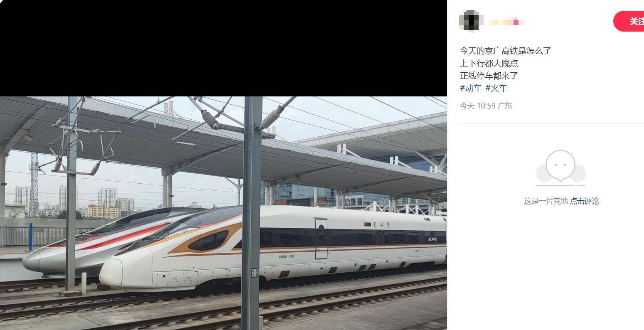
Task: Open the #火车 hashtag
Action: (496, 88)
